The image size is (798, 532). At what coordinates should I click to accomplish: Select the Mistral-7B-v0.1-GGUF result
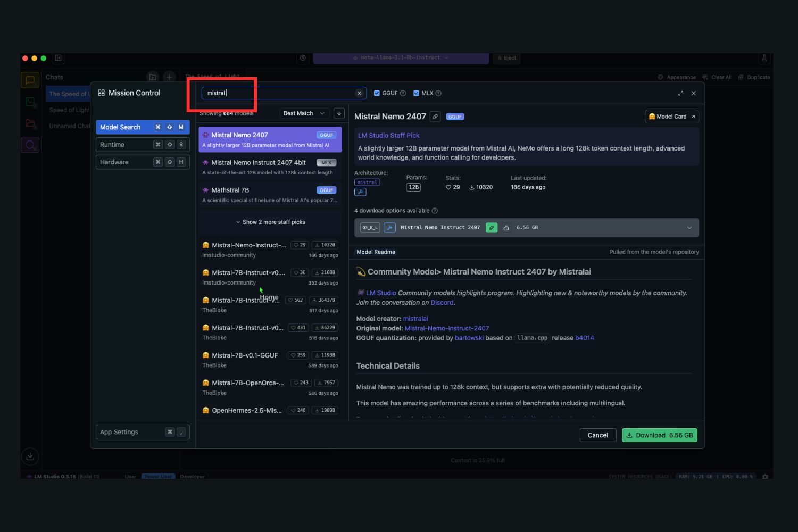click(x=270, y=360)
